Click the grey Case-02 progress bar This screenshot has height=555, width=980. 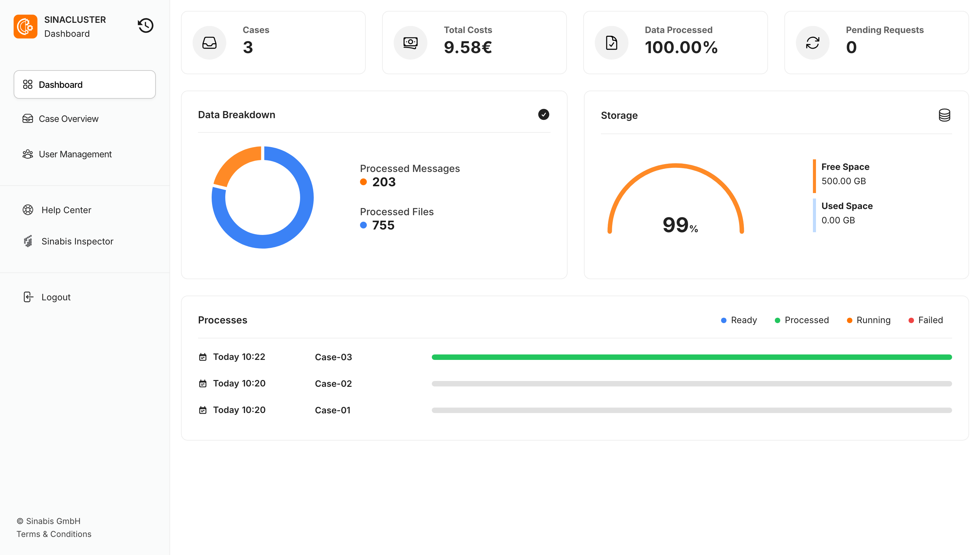(x=692, y=383)
